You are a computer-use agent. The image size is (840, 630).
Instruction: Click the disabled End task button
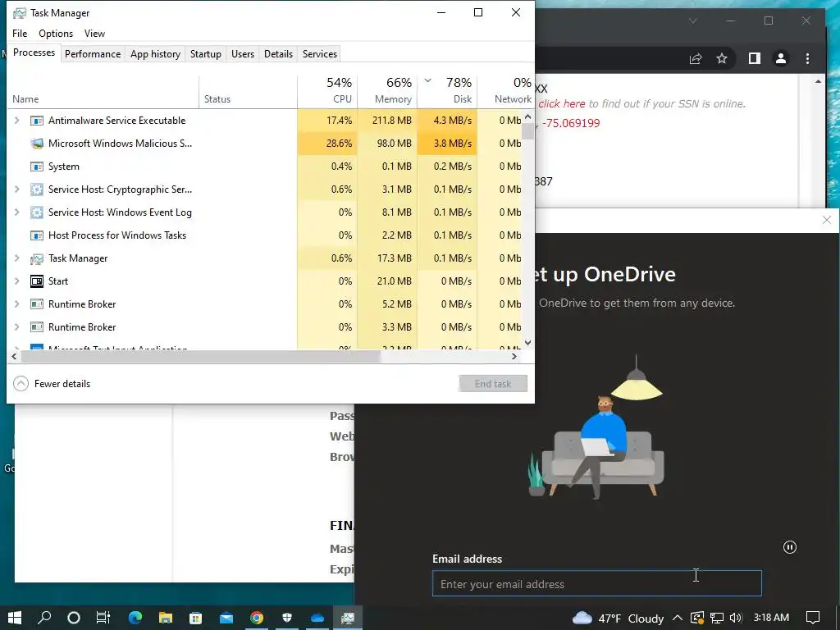[x=493, y=384]
